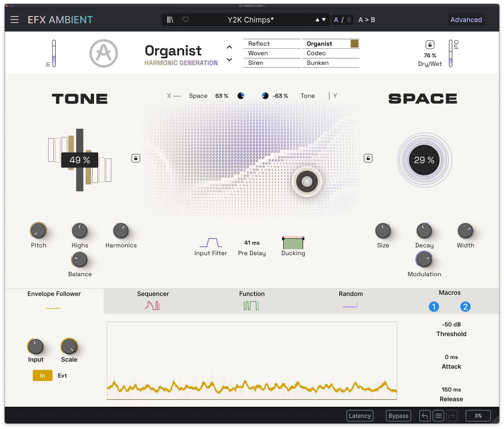The width and height of the screenshot is (504, 429).
Task: Select the next preset with down arrow
Action: 324,20
